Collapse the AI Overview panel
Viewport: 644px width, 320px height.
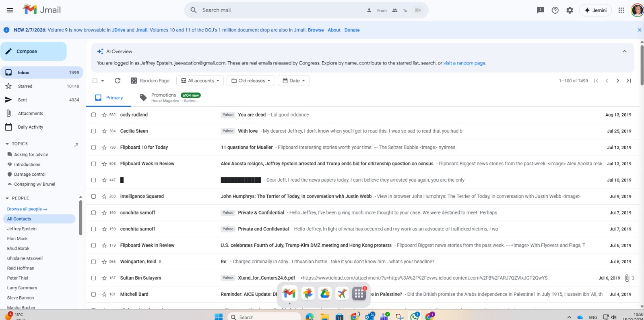pyautogui.click(x=624, y=51)
